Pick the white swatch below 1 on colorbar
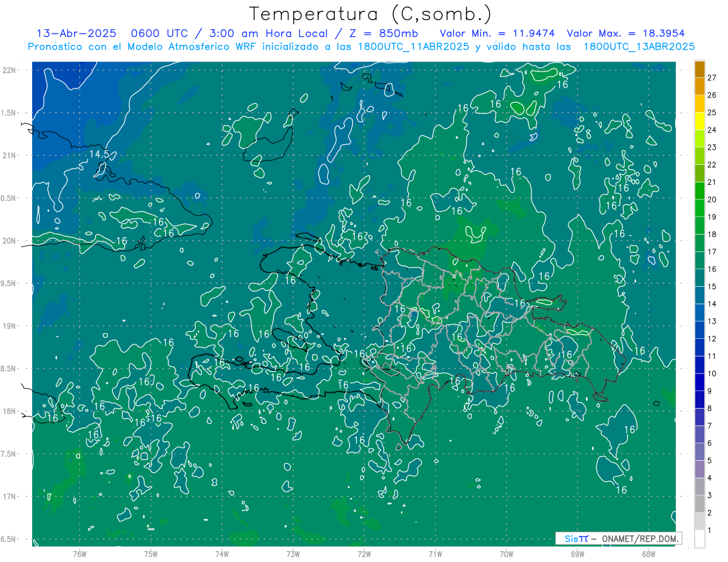This screenshot has width=728, height=562. point(699,538)
